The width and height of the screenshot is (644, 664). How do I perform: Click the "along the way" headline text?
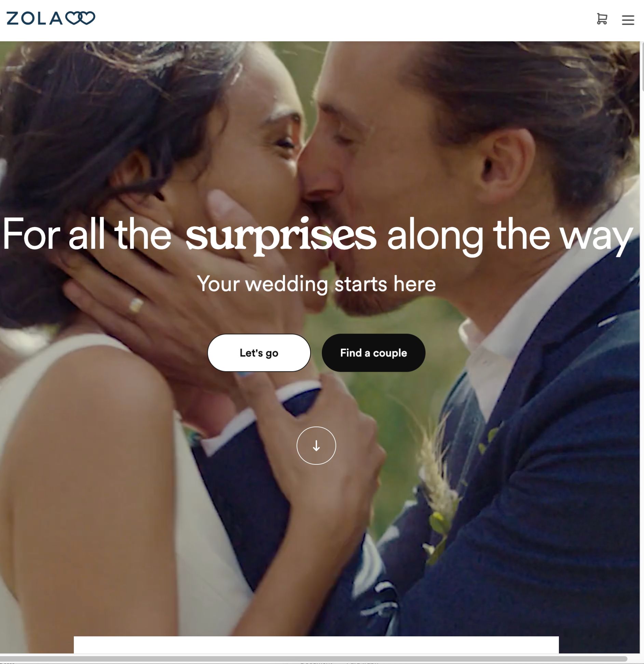click(510, 236)
